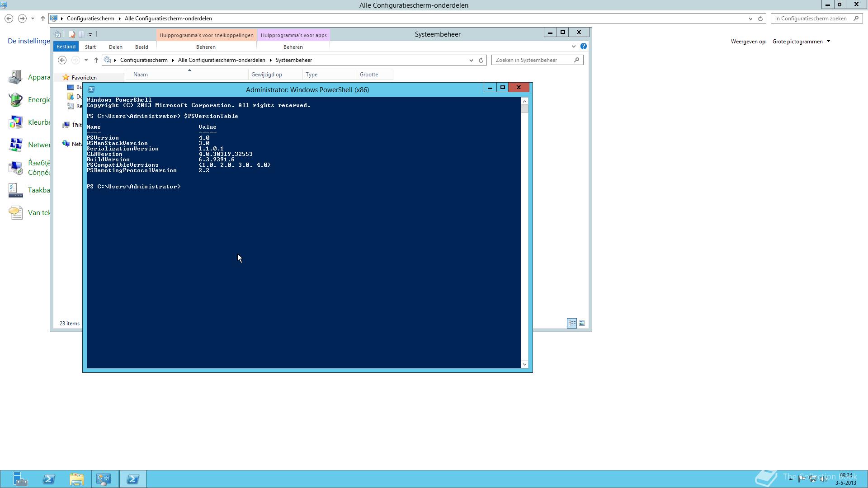Open Server Manager from the taskbar

(x=20, y=479)
